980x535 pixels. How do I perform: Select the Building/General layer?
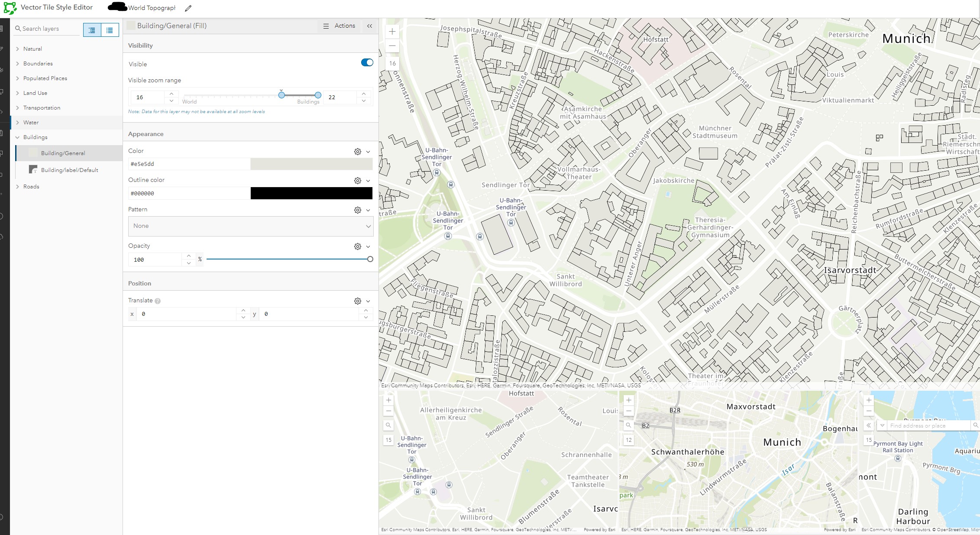(63, 153)
